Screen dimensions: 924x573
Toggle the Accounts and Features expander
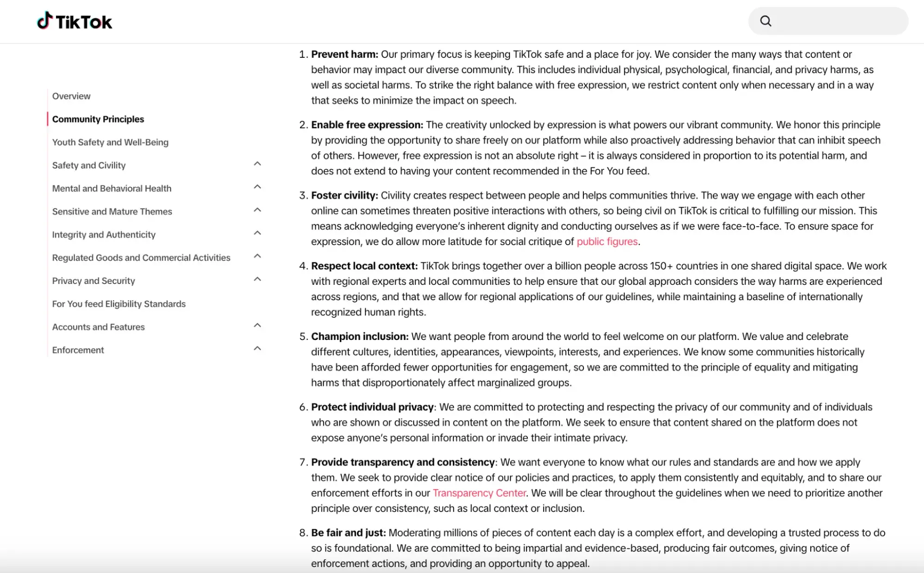[257, 326]
